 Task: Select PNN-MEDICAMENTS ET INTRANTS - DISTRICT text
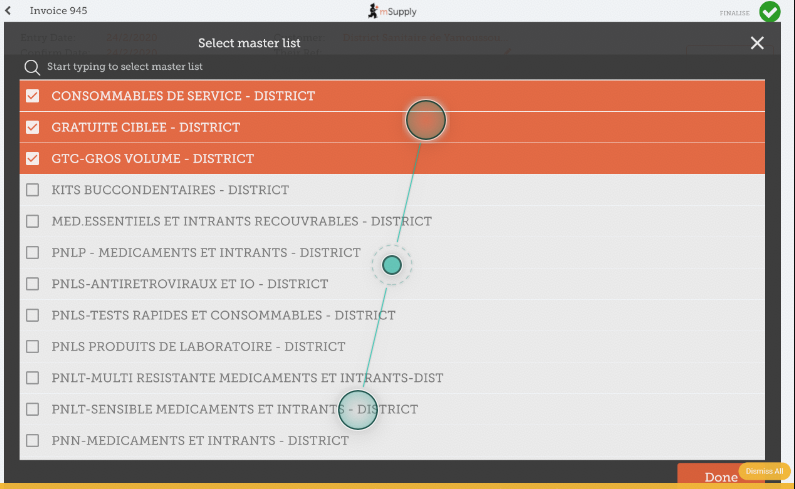point(200,440)
